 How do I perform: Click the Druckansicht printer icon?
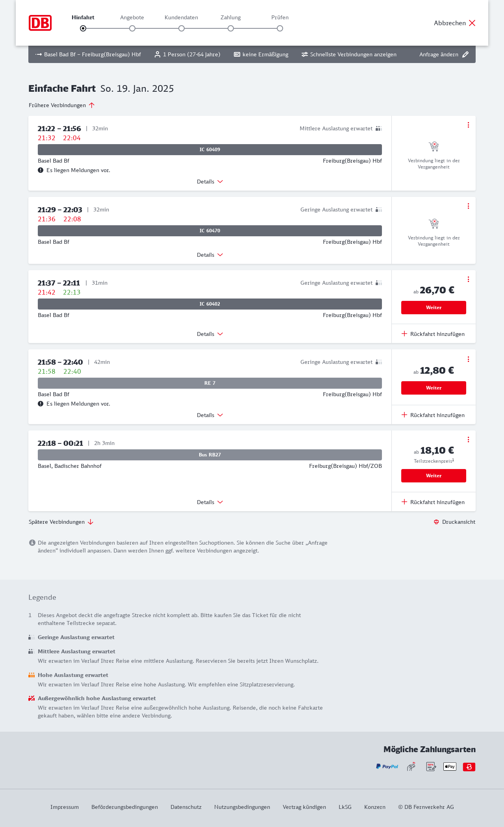pyautogui.click(x=436, y=522)
